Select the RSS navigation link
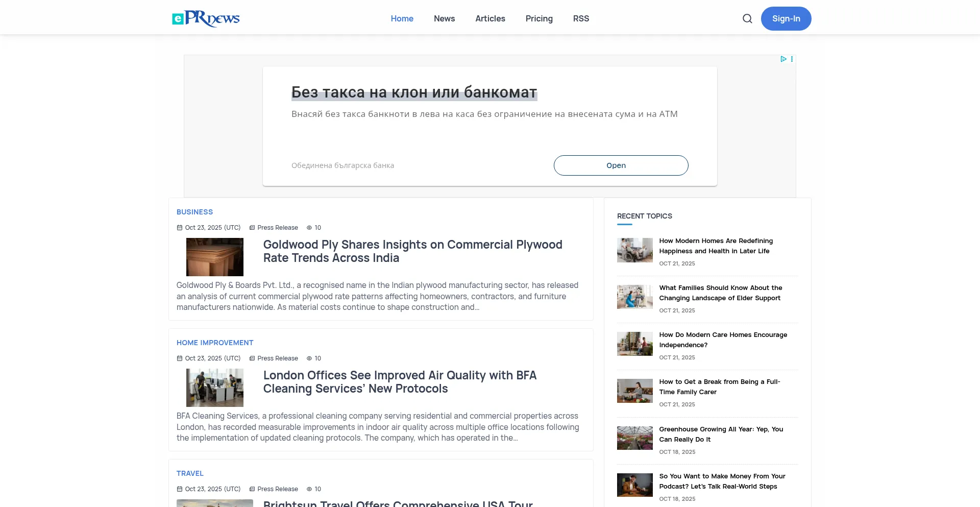Viewport: 980px width, 507px height. point(581,19)
